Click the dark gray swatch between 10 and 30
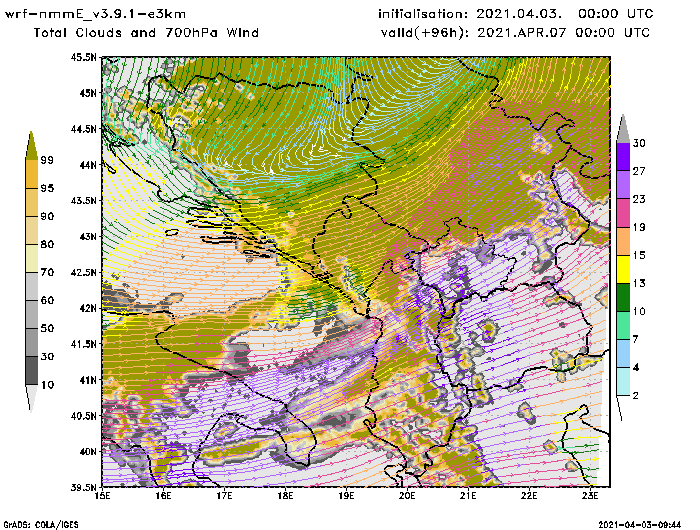Image resolution: width=700 pixels, height=530 pixels. pos(32,371)
